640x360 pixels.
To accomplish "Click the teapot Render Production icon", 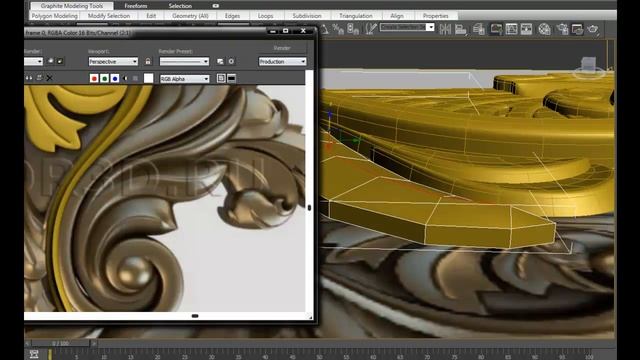I will 593,29.
